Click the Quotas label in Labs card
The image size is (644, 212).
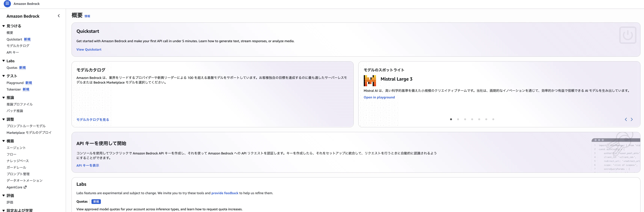82,202
